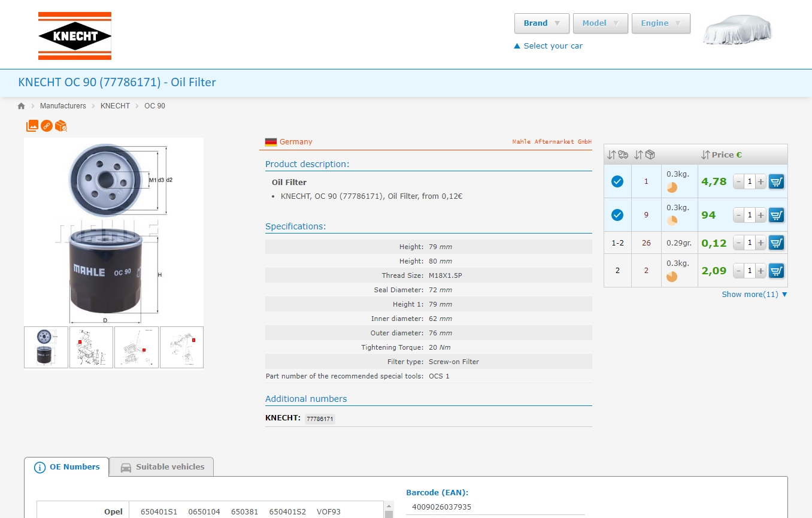
Task: Increase quantity for the 0,12 offer
Action: pyautogui.click(x=761, y=243)
